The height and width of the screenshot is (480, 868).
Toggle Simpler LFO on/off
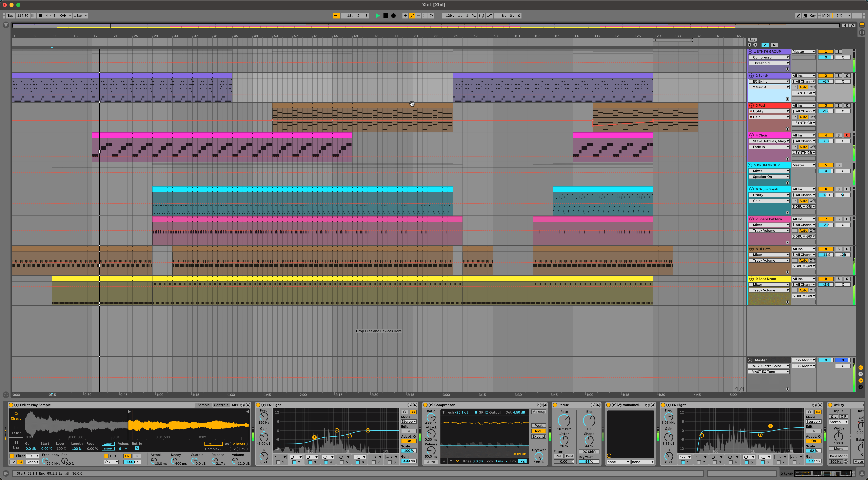point(106,456)
